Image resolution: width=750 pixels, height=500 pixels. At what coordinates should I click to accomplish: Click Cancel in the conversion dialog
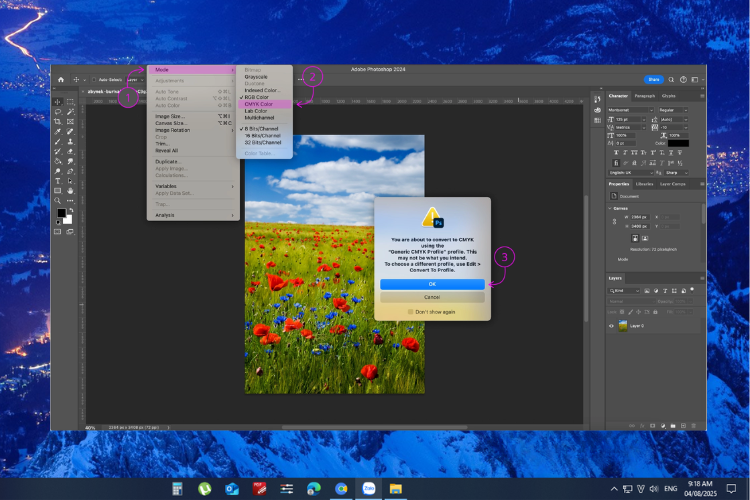click(x=432, y=297)
